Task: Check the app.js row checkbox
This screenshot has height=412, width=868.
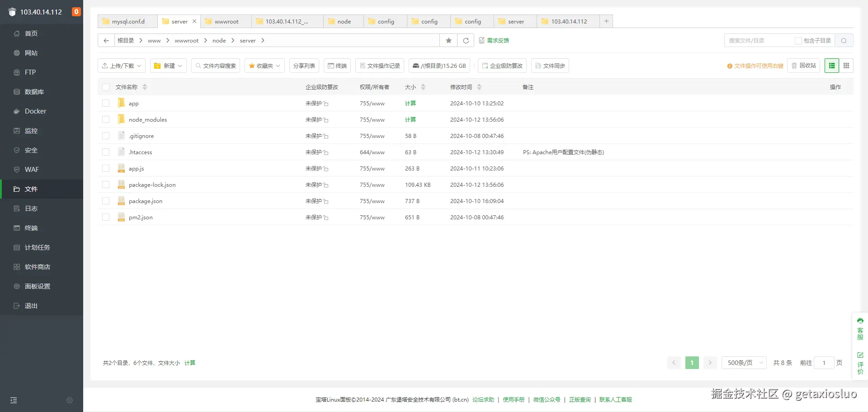Action: [x=106, y=168]
